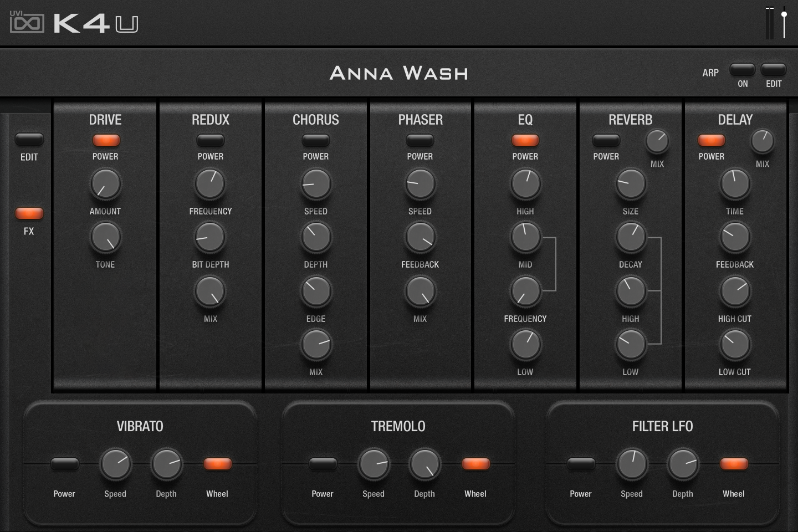
Task: Open the ARP EDIT page
Action: [774, 70]
